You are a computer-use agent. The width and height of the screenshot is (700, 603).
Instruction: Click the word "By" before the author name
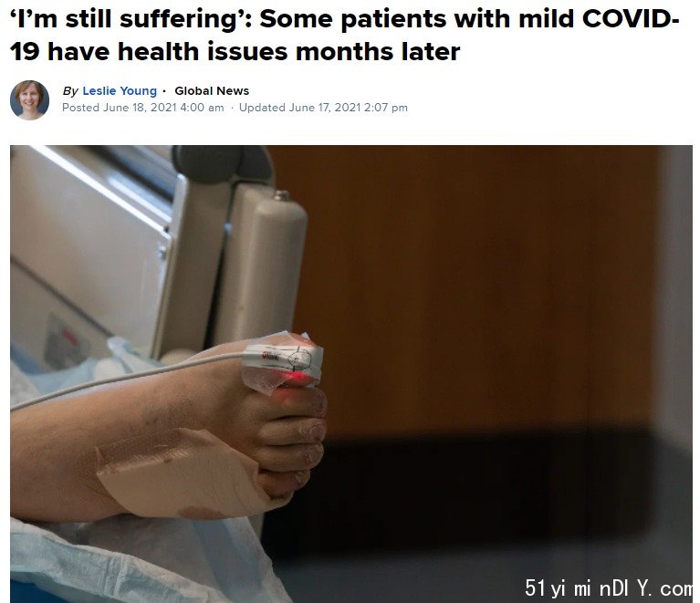point(70,91)
